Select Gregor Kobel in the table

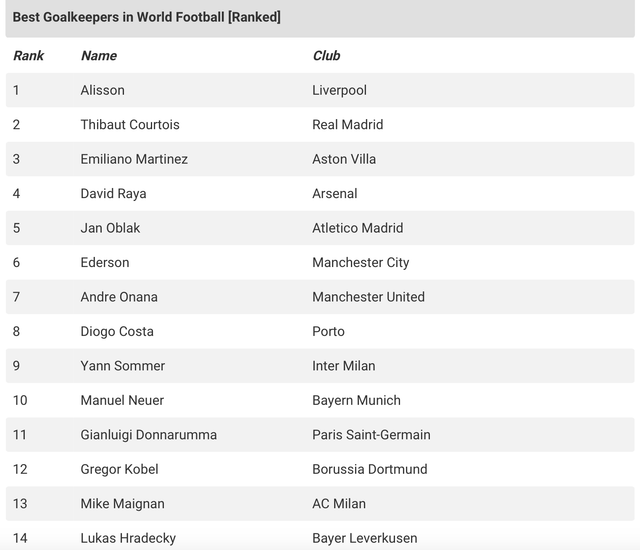click(x=119, y=470)
